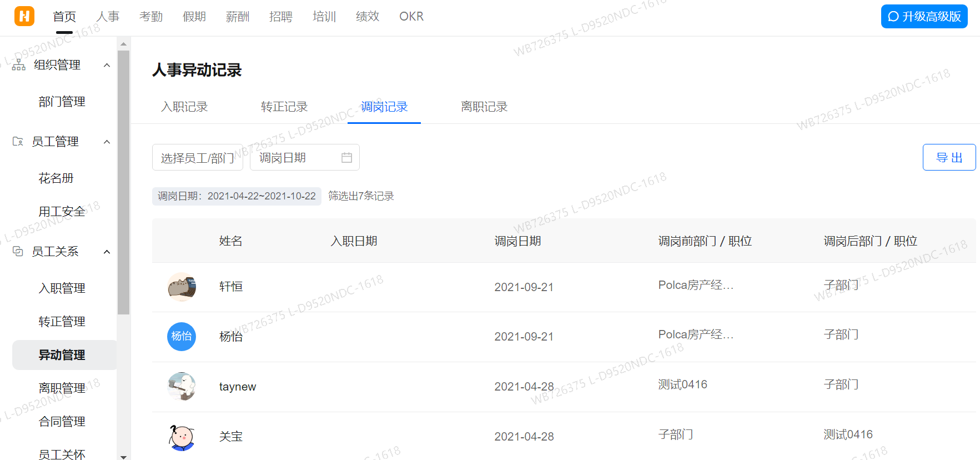Open 离职管理 in the sidebar
Image resolution: width=980 pixels, height=460 pixels.
click(62, 388)
